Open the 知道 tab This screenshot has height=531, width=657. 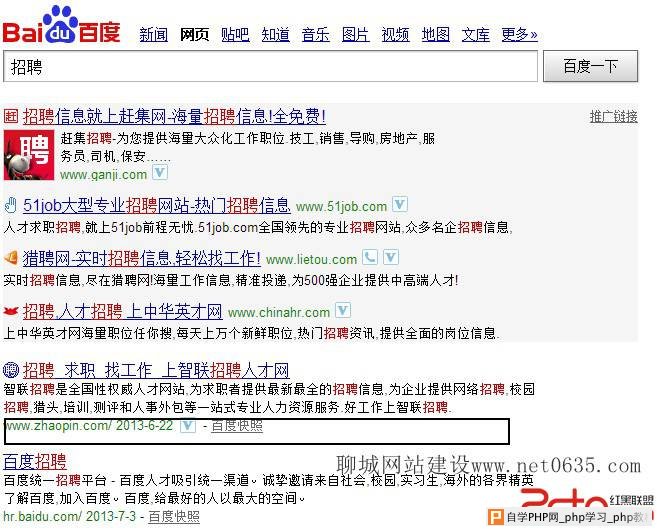click(x=275, y=34)
